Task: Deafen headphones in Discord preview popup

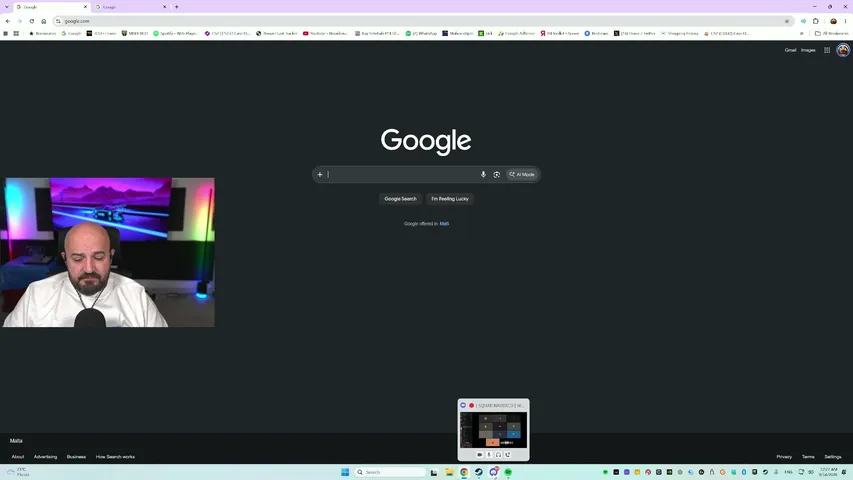Action: (x=498, y=454)
